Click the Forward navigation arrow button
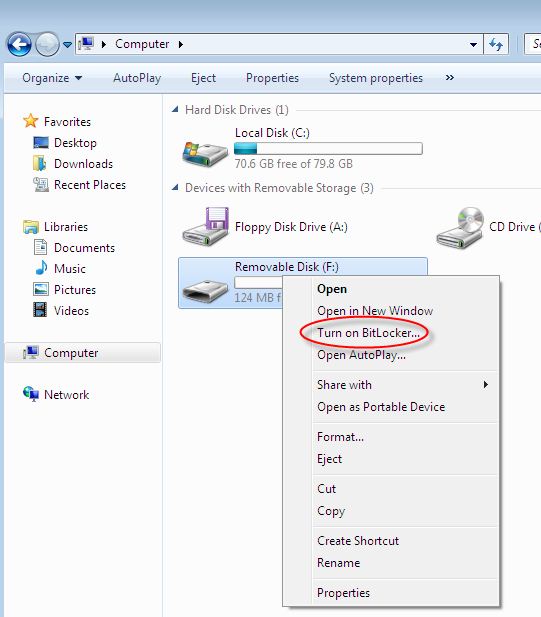 (x=47, y=44)
